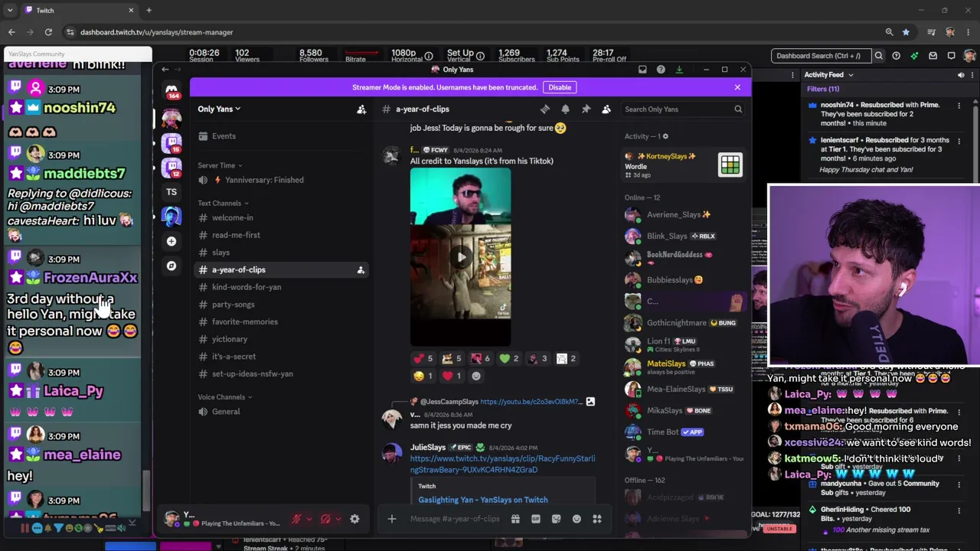Show pinned messages in a-year-of-clips
Image resolution: width=980 pixels, height=551 pixels.
click(x=586, y=109)
